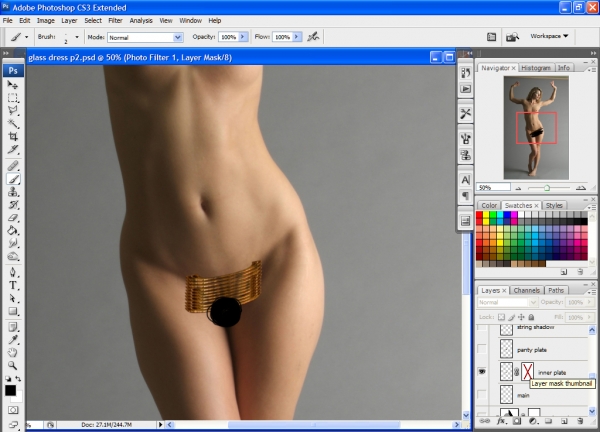The height and width of the screenshot is (432, 600).
Task: Open the Flow slider arrow
Action: pos(297,37)
